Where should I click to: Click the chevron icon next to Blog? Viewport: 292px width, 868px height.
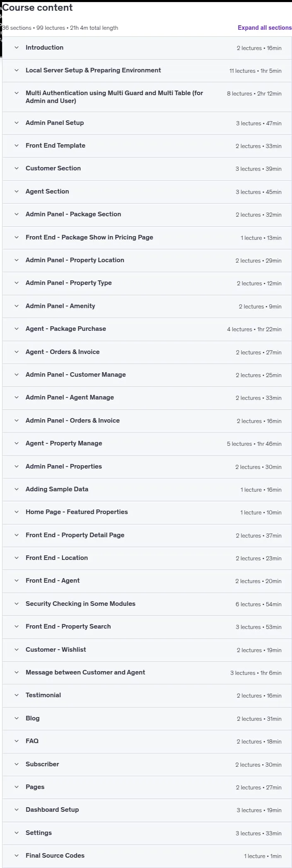(17, 718)
